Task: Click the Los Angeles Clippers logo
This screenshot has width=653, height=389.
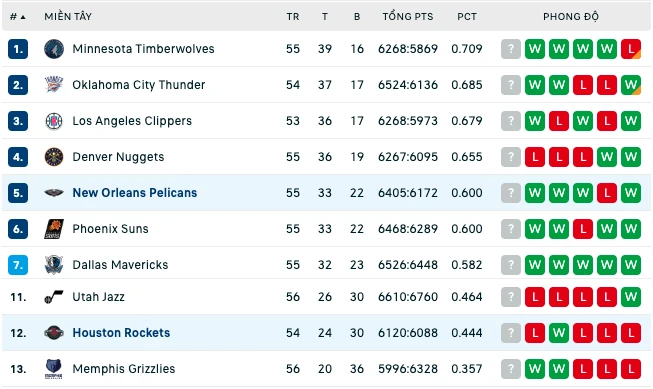Action: pos(54,121)
